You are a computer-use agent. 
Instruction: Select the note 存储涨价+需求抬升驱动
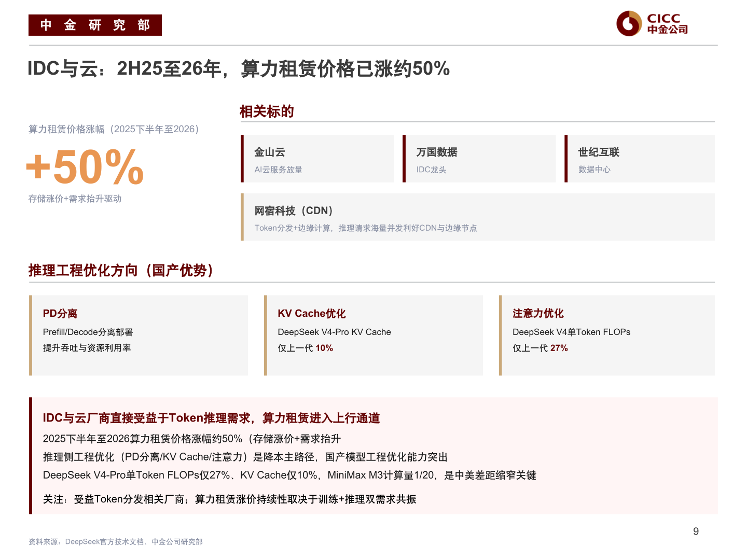(x=75, y=199)
